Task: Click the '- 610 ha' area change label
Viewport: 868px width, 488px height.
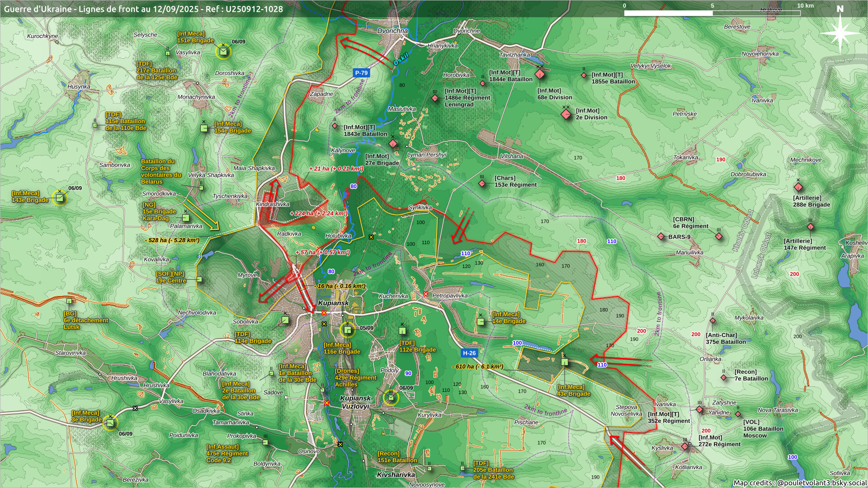Action: [477, 366]
